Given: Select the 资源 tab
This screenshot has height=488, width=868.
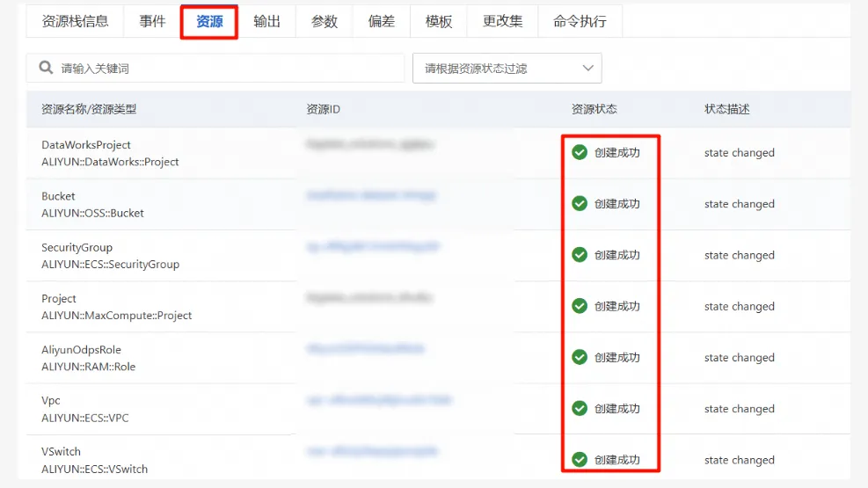Looking at the screenshot, I should (209, 22).
